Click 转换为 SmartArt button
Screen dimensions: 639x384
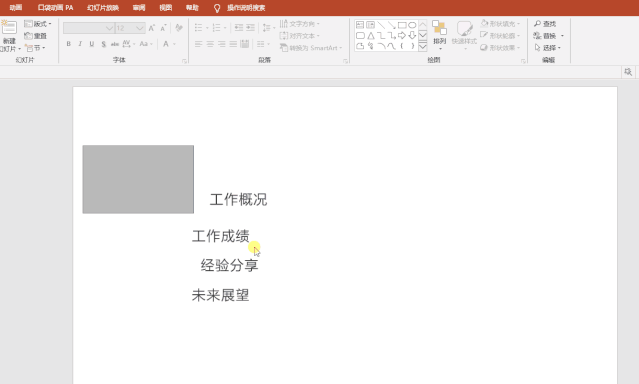[311, 48]
